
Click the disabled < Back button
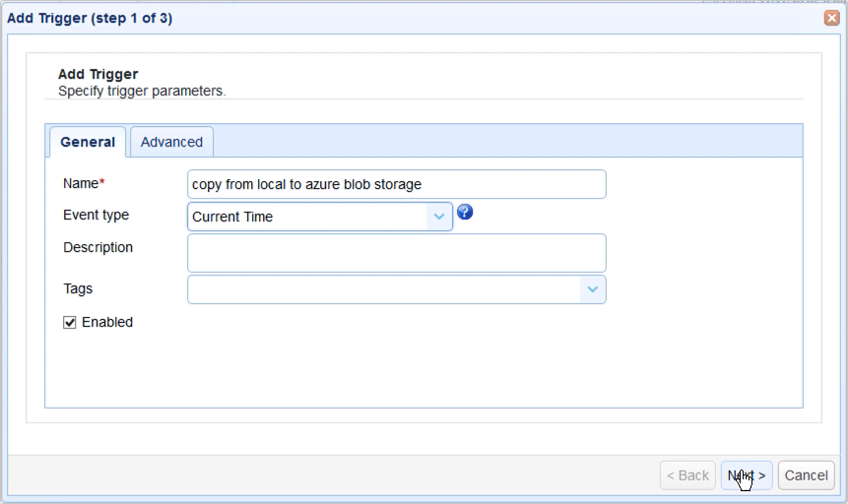pyautogui.click(x=687, y=475)
